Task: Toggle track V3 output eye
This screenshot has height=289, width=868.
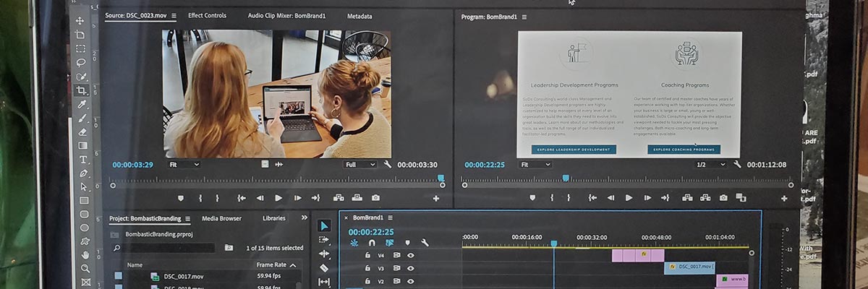Action: (410, 268)
